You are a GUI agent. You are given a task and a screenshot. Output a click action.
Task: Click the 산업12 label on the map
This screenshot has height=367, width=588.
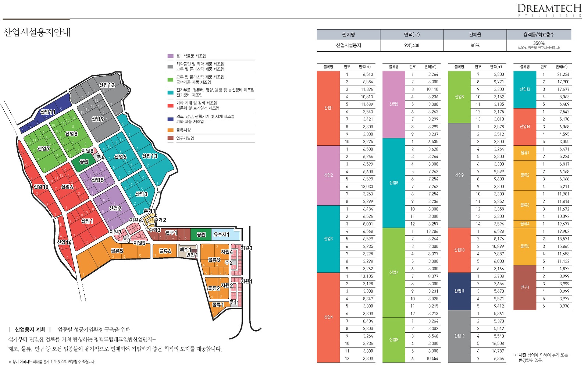tap(107, 85)
